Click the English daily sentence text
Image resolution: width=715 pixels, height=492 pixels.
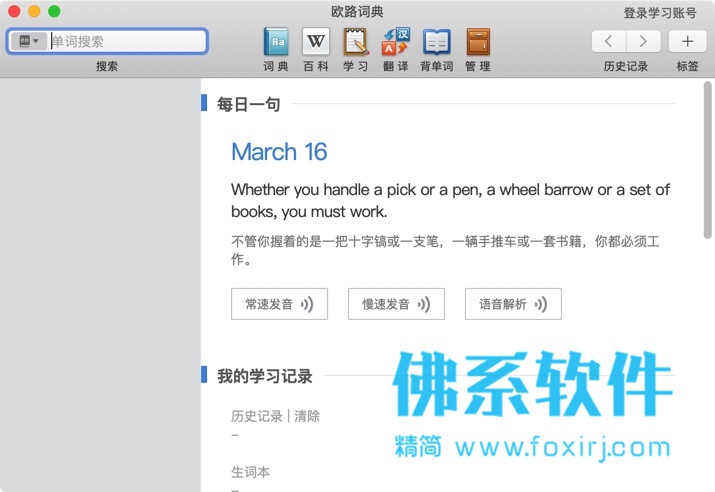coord(450,200)
